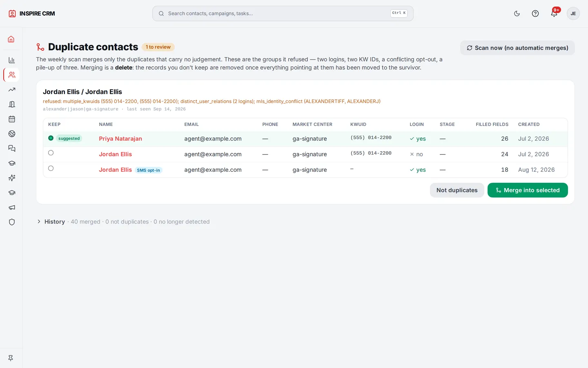Click Scan now (no automatic merges) button

point(517,48)
